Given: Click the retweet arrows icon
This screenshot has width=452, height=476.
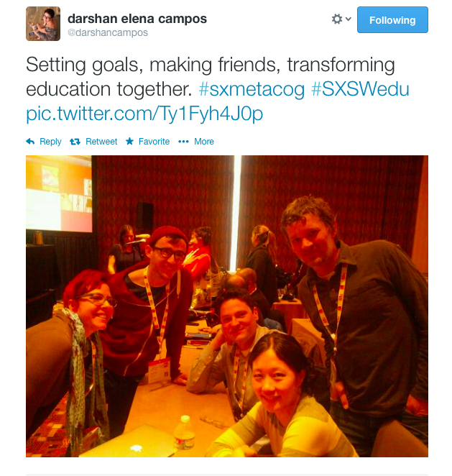Looking at the screenshot, I should [x=75, y=142].
